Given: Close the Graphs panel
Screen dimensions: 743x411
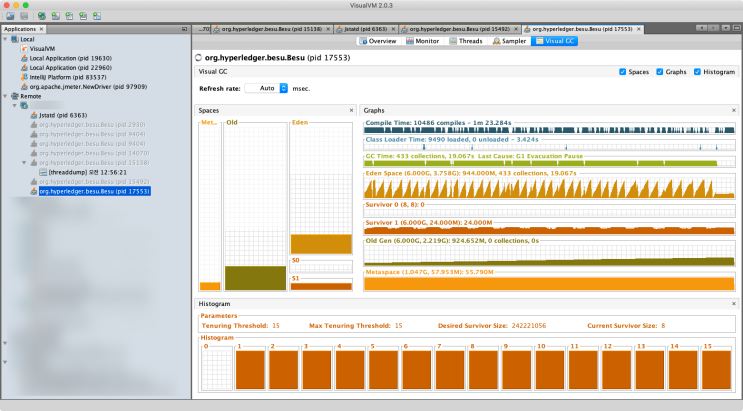Looking at the screenshot, I should [734, 110].
